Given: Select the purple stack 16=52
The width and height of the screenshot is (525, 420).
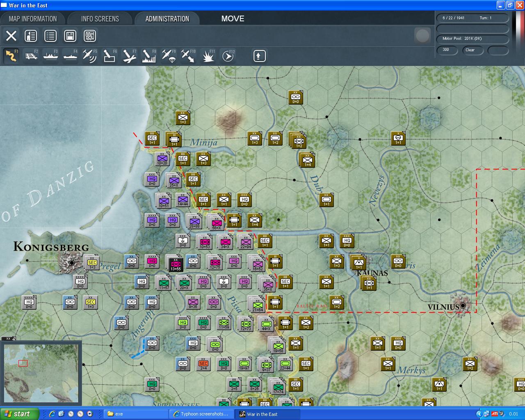Looking at the screenshot, I should click(257, 264).
